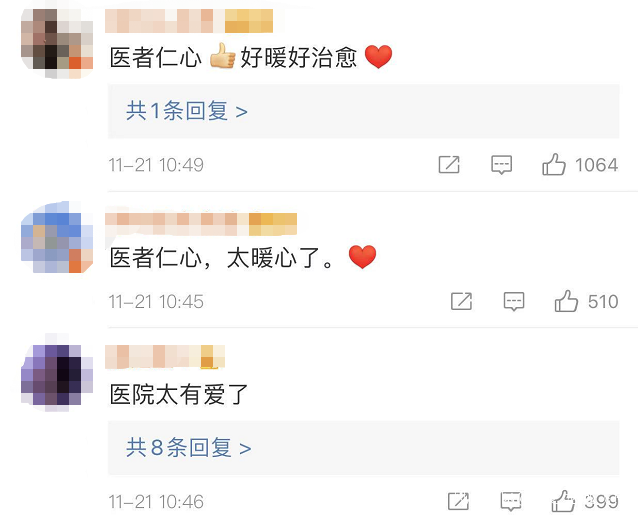Open third commenter's username
Viewport: 638px width, 519px height.
coord(166,356)
